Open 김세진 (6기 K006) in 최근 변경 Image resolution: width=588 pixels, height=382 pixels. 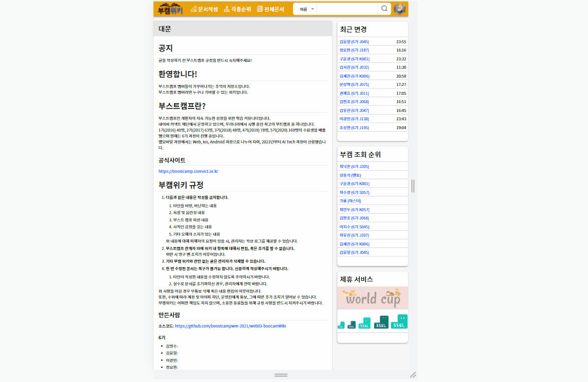355,76
